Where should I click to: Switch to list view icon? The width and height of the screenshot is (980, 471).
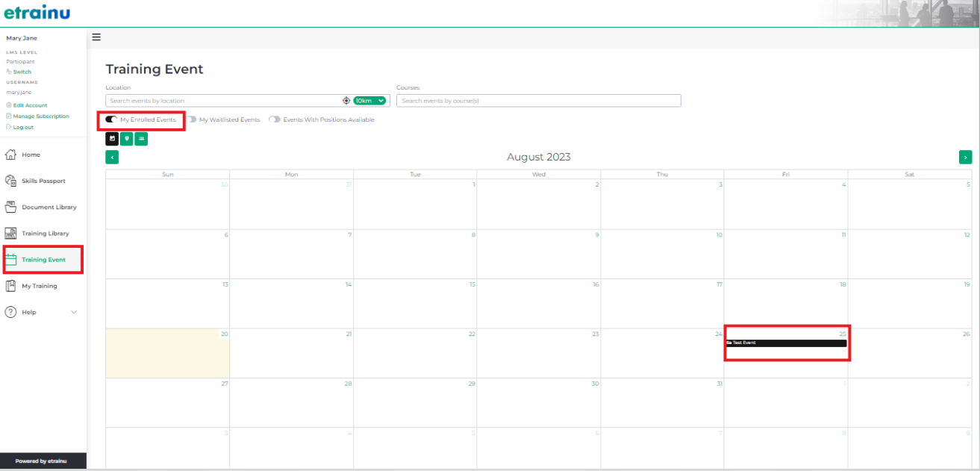pos(141,138)
